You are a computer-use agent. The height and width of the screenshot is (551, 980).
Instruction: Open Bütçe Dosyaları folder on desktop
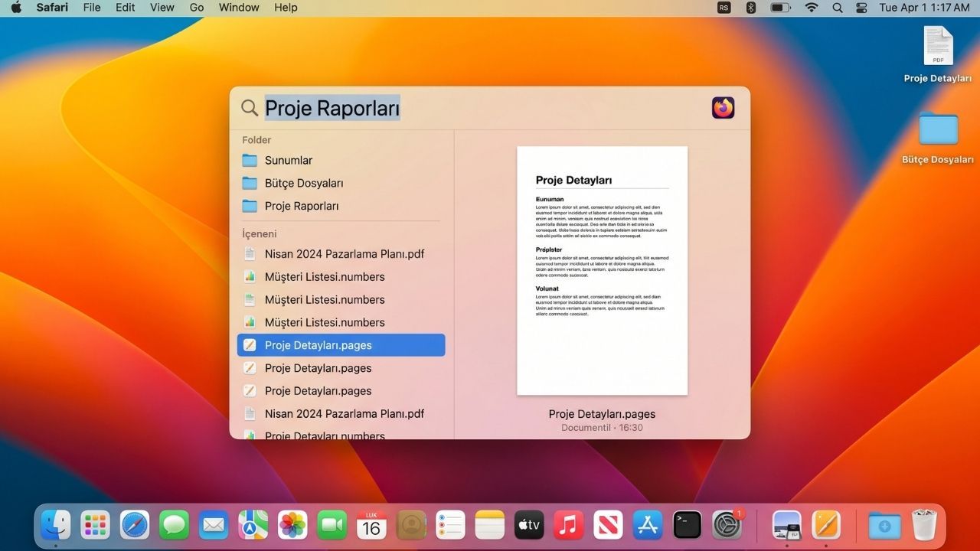point(938,138)
